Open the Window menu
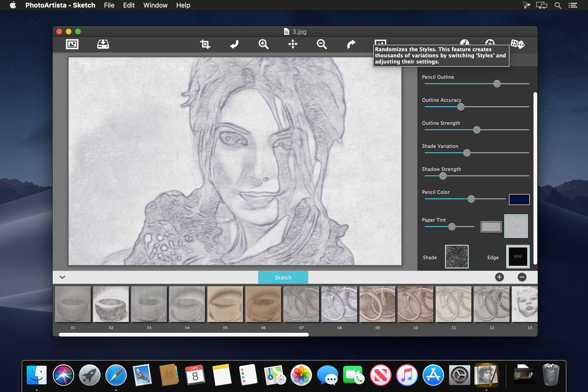Screen dimensions: 588x392 (x=155, y=5)
